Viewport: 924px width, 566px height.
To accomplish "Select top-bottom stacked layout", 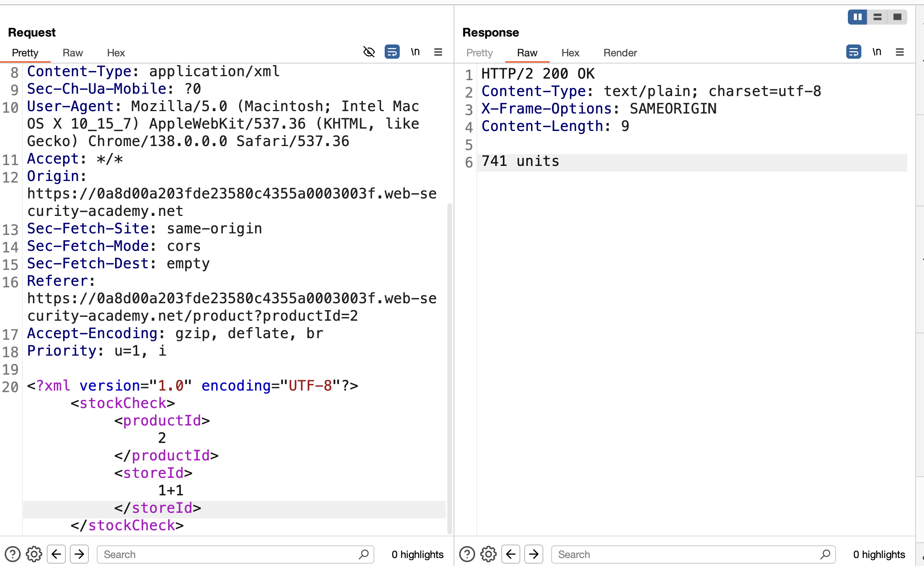I will pyautogui.click(x=877, y=17).
